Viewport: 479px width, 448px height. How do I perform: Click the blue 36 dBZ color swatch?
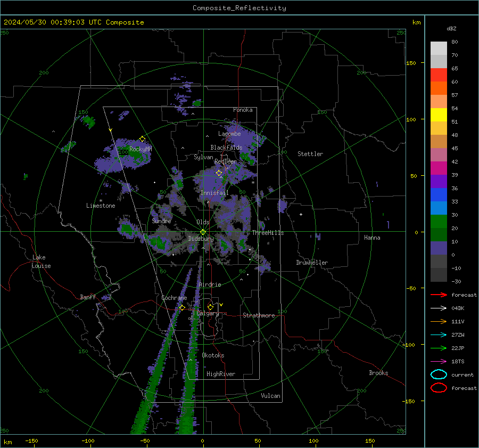point(439,195)
